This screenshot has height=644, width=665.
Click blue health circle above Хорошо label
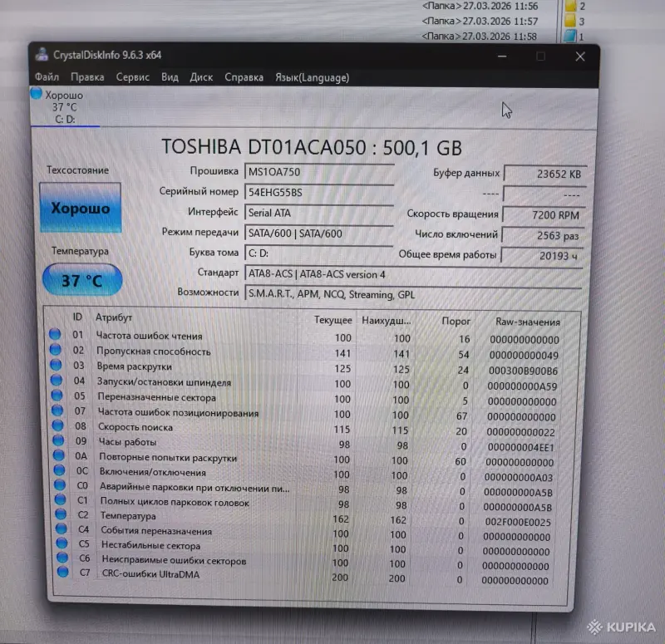coord(35,94)
